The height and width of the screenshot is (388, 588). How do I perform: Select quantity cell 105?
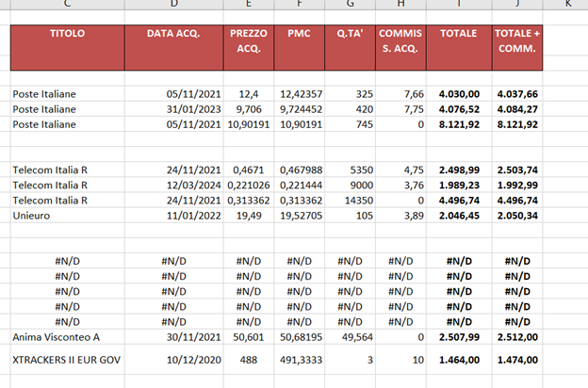350,216
